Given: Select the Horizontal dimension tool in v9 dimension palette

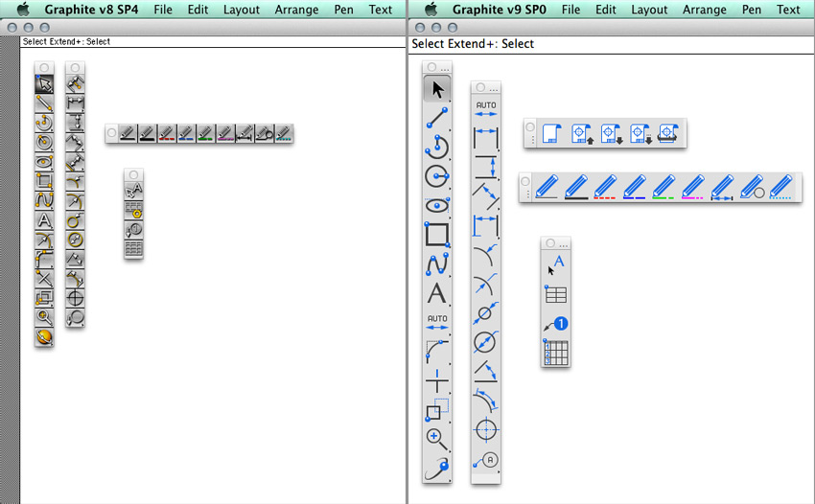Looking at the screenshot, I should tap(486, 138).
